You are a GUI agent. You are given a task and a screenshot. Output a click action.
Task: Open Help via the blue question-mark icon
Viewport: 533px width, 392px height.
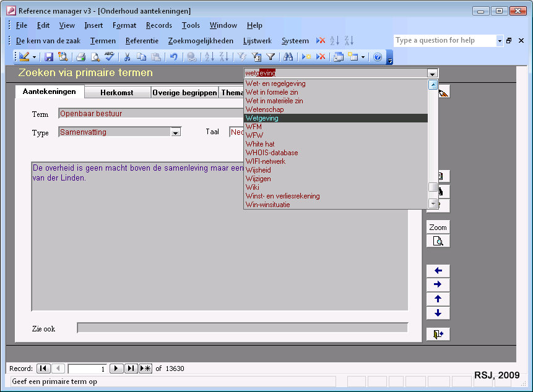pyautogui.click(x=378, y=57)
